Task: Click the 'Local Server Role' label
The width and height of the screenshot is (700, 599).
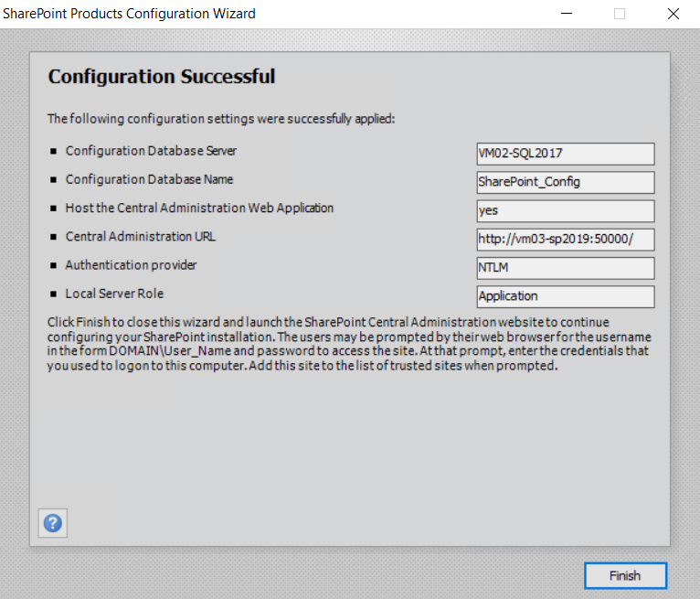Action: 115,294
